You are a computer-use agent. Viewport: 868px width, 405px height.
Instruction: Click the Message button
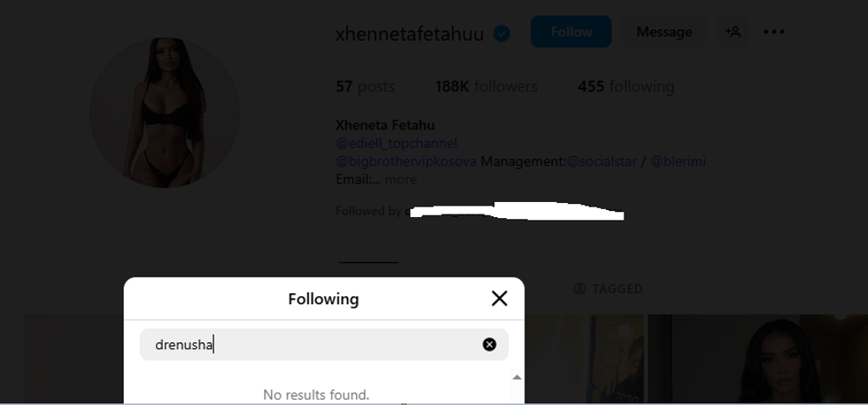663,32
